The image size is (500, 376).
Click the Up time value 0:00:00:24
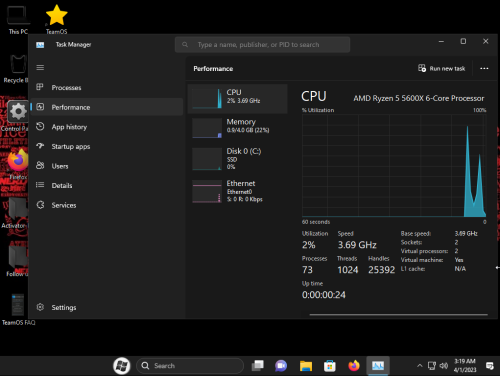(324, 295)
